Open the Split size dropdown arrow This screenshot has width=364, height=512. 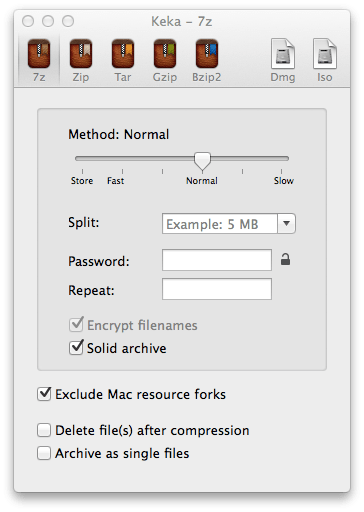pos(286,224)
